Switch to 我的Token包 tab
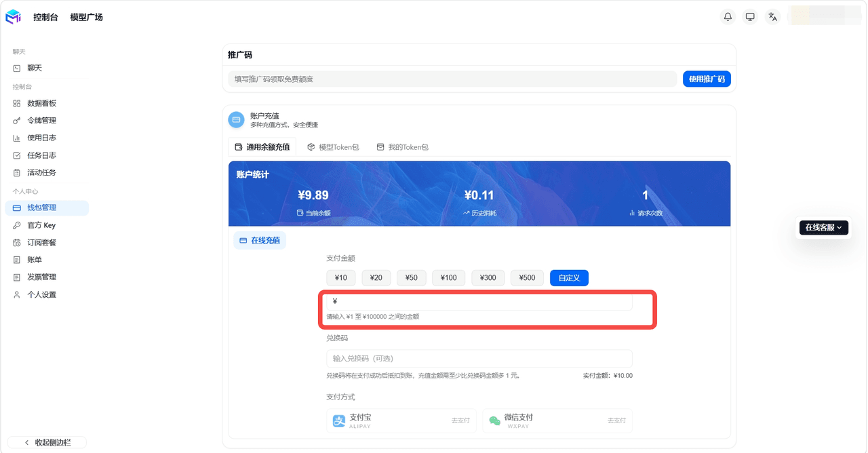 (x=403, y=147)
